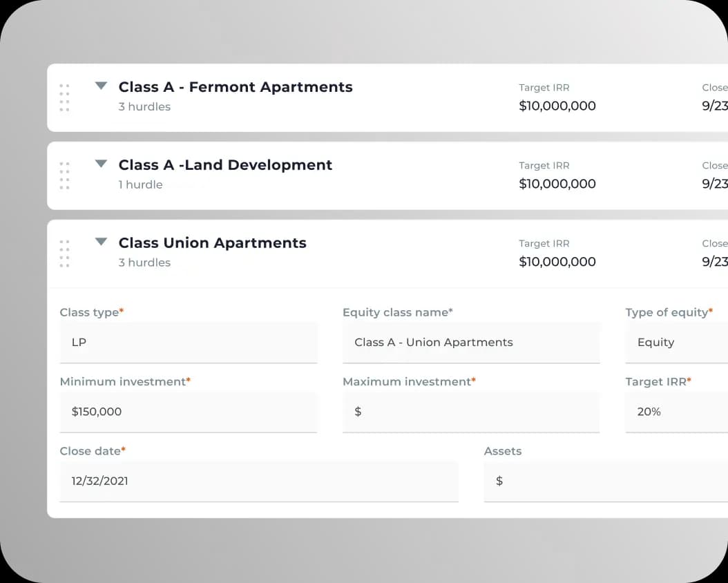Image resolution: width=728 pixels, height=583 pixels.
Task: Open the Type of equity field
Action: pos(676,343)
